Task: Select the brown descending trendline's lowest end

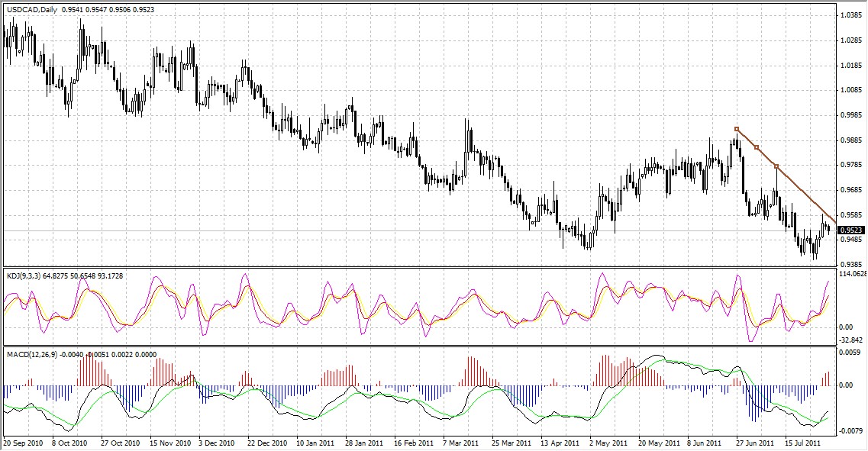Action: (x=834, y=222)
